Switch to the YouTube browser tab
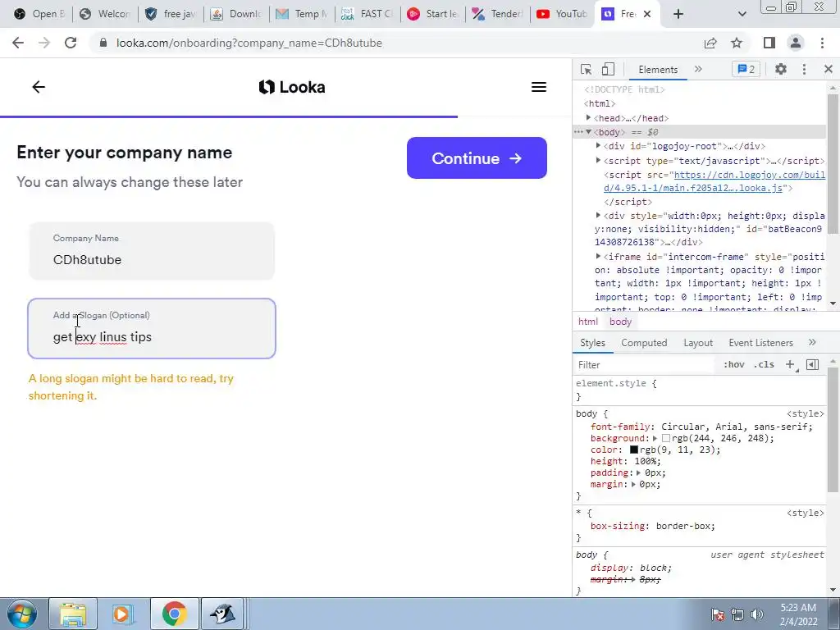The height and width of the screenshot is (630, 840). coord(561,14)
